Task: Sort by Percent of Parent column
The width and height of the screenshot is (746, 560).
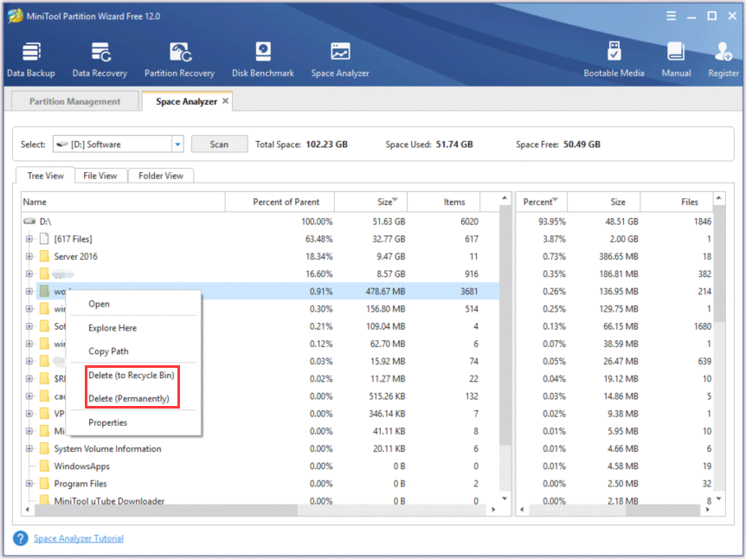Action: (280, 202)
